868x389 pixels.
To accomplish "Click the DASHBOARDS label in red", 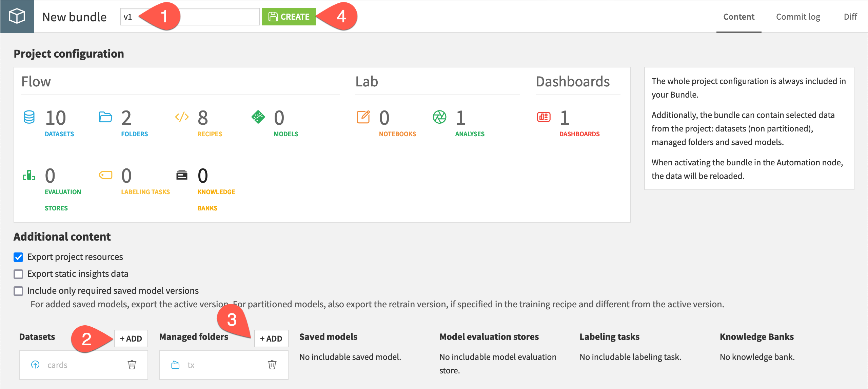I will 579,134.
